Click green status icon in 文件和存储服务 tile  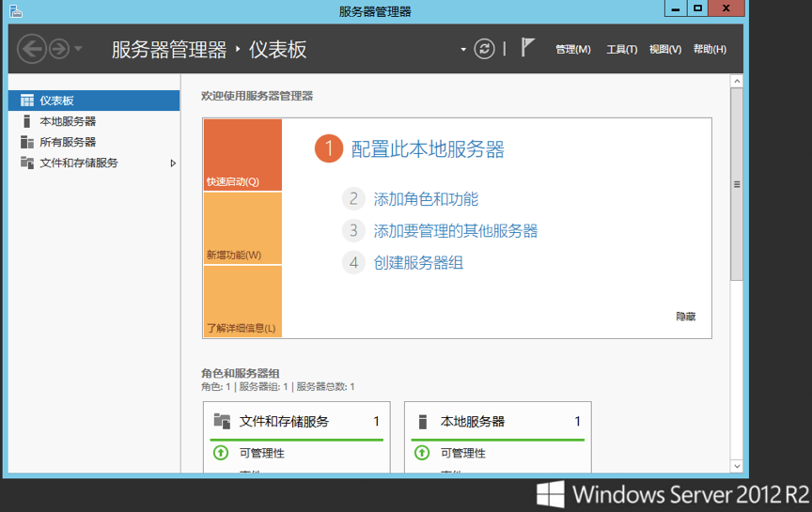pyautogui.click(x=221, y=453)
